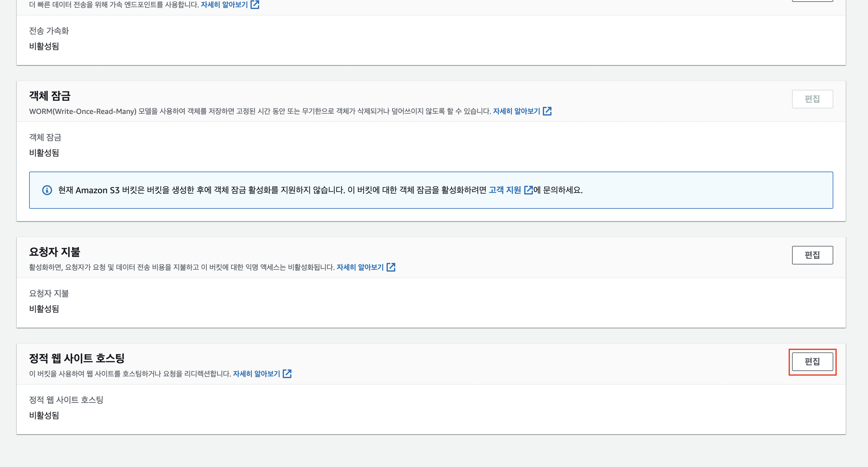Click the 객체 잠금 section heading
Screen dimensions: 868x467
pos(50,96)
